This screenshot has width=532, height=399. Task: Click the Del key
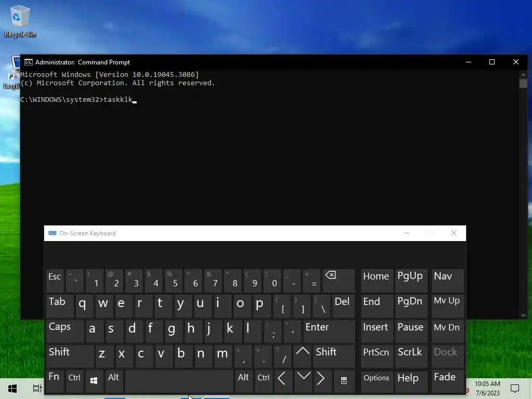(343, 305)
